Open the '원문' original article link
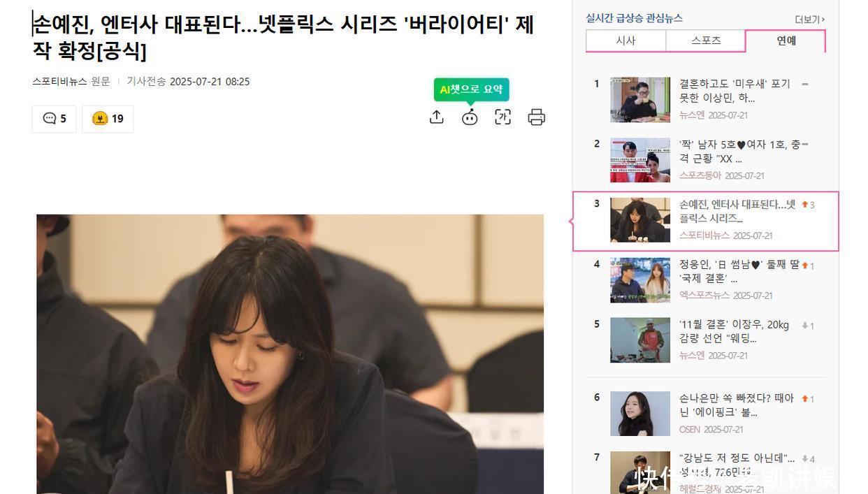Viewport: 868px width, 494px height. pyautogui.click(x=101, y=81)
